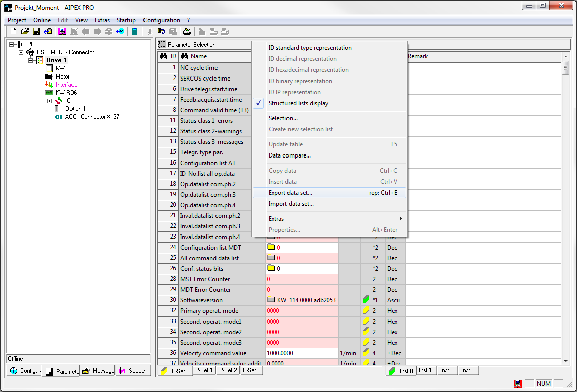Open the Startup menu
The width and height of the screenshot is (577, 392).
(126, 20)
